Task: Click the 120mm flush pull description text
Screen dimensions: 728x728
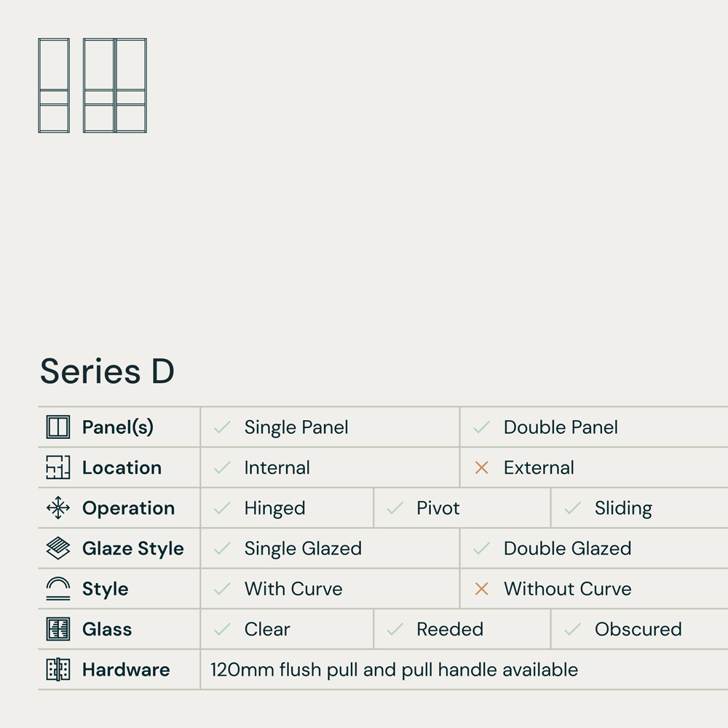Action: click(394, 670)
